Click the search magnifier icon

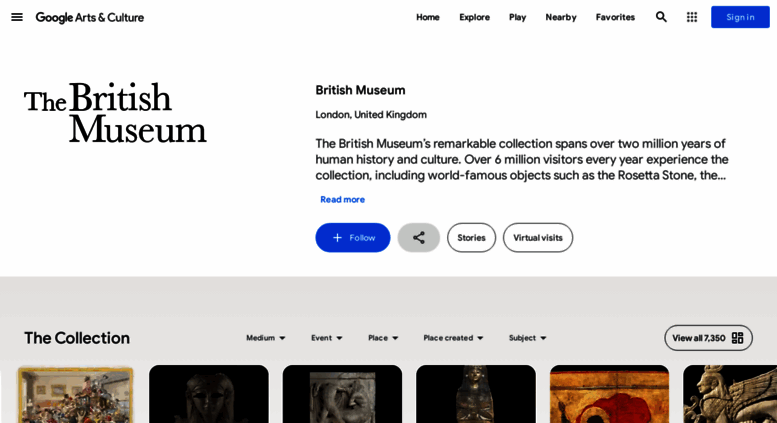click(x=661, y=17)
